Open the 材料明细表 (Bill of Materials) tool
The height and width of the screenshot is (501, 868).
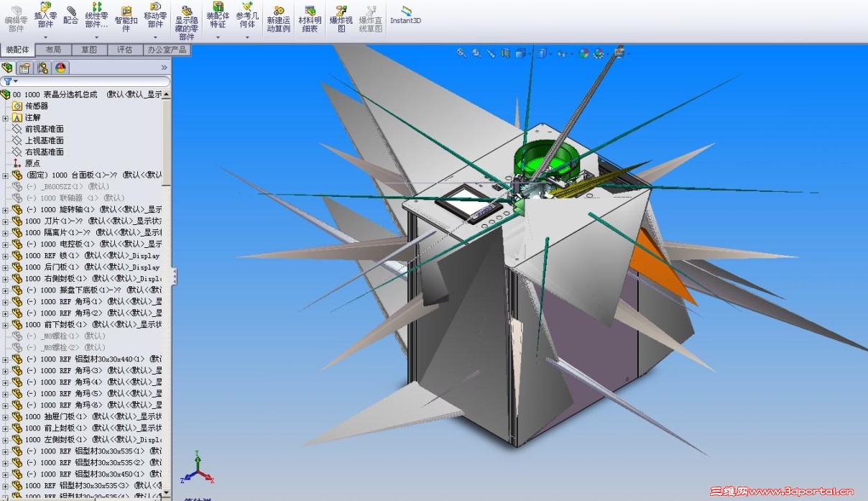[x=310, y=19]
